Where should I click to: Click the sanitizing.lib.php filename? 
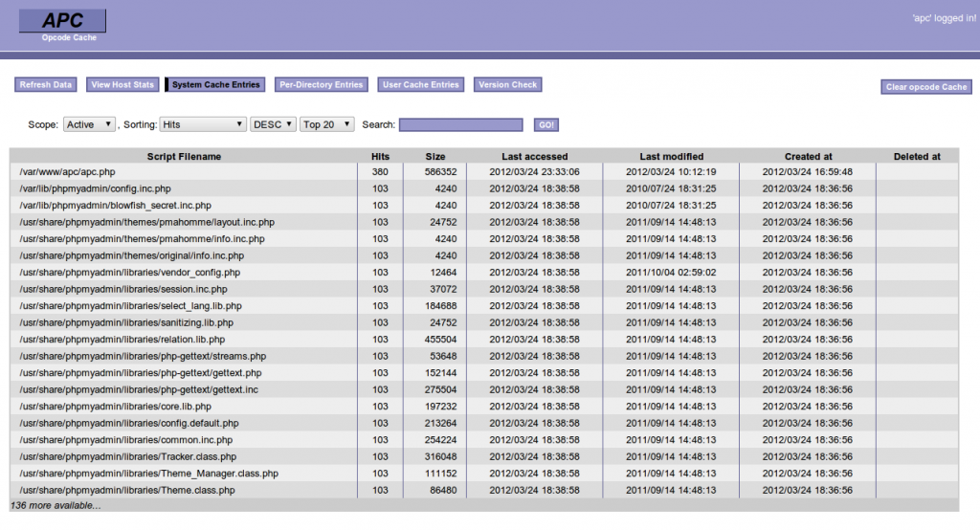[126, 323]
